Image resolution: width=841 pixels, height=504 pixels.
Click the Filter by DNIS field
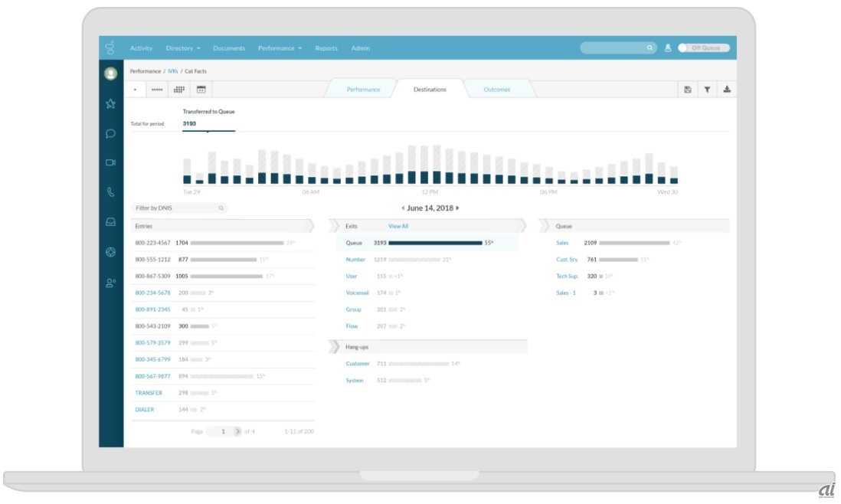(x=176, y=208)
